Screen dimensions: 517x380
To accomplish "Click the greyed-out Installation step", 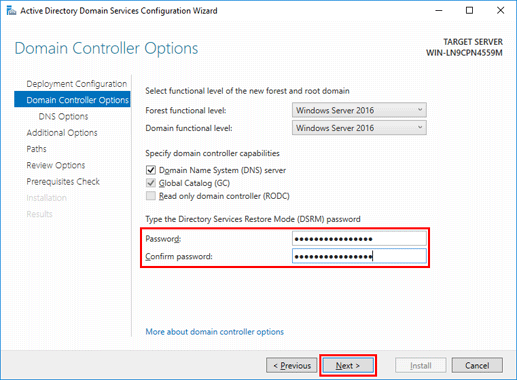I will tap(46, 198).
